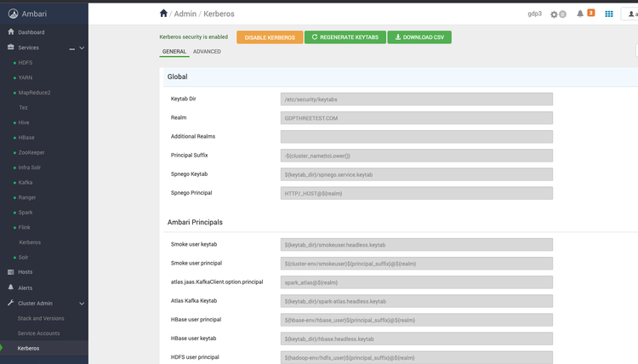The image size is (638, 364).
Task: Open home via breadcrumb house icon
Action: tap(163, 14)
